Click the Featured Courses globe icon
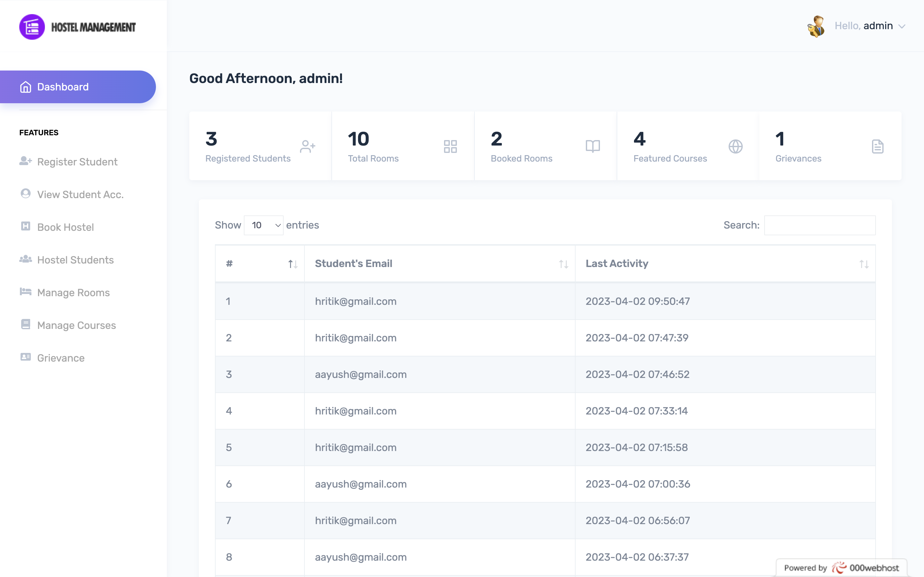Viewport: 924px width, 577px height. click(x=736, y=146)
